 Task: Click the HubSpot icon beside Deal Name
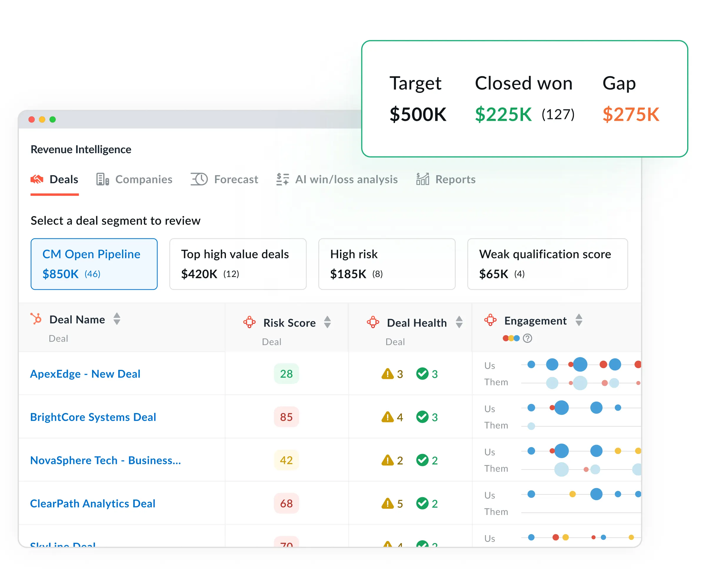tap(36, 318)
